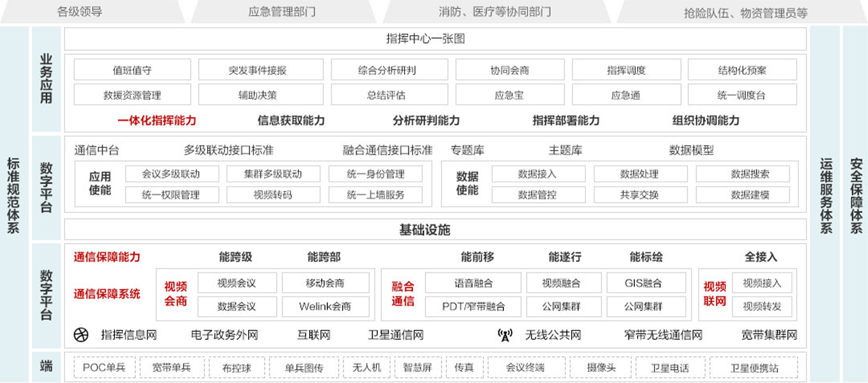
Task: Click the 分析研判能力 label
Action: coord(426,120)
